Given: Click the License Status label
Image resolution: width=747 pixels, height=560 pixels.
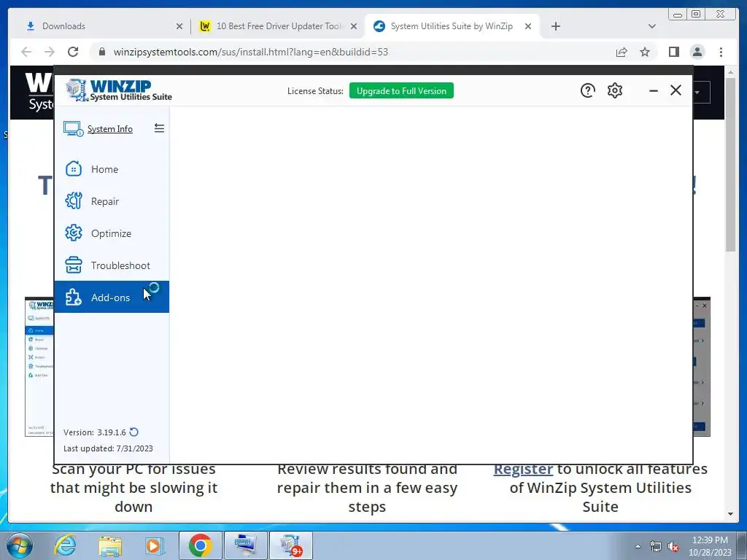Looking at the screenshot, I should pyautogui.click(x=315, y=91).
